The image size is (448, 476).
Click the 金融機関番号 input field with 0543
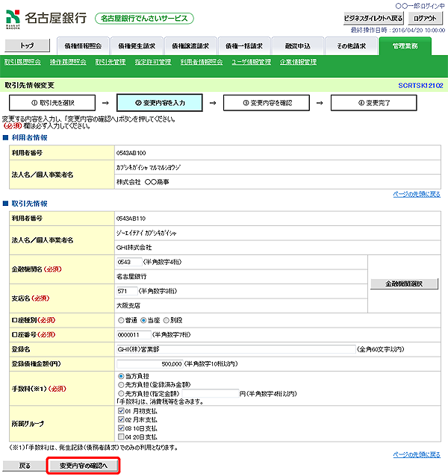129,262
